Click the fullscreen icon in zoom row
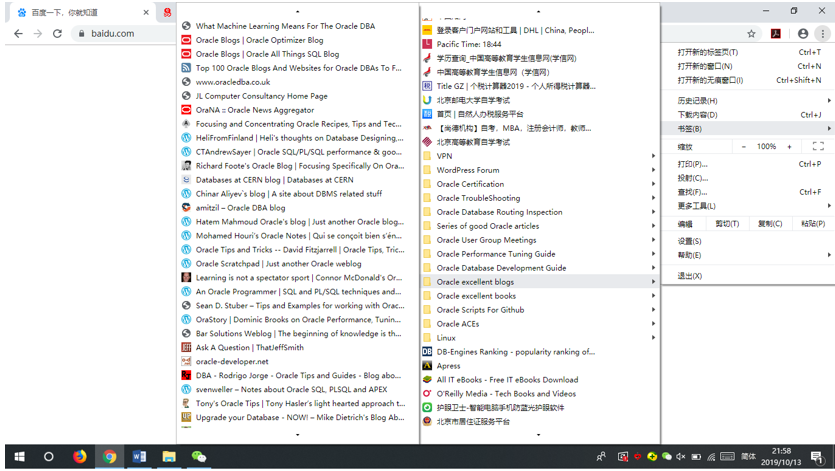The width and height of the screenshot is (835, 471). coord(818,146)
